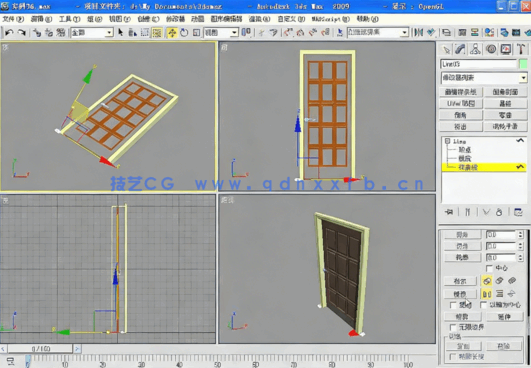
Task: Toggle Show End Result icon under stack
Action: click(467, 212)
